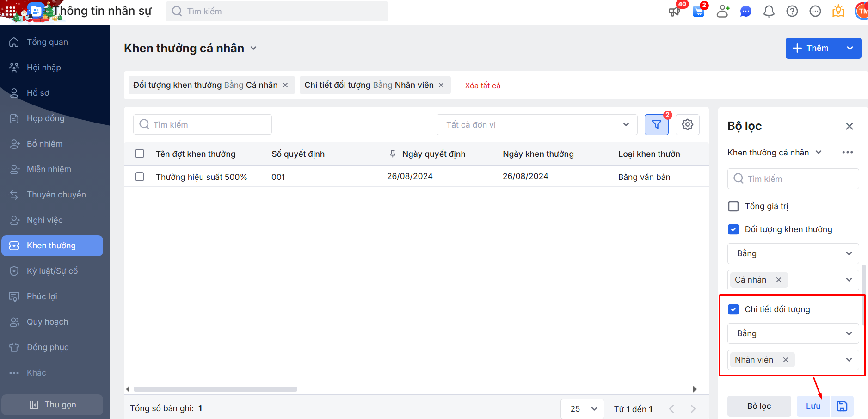The width and height of the screenshot is (868, 419).
Task: Select Kỷ luật/Sự cố in sidebar
Action: (52, 271)
